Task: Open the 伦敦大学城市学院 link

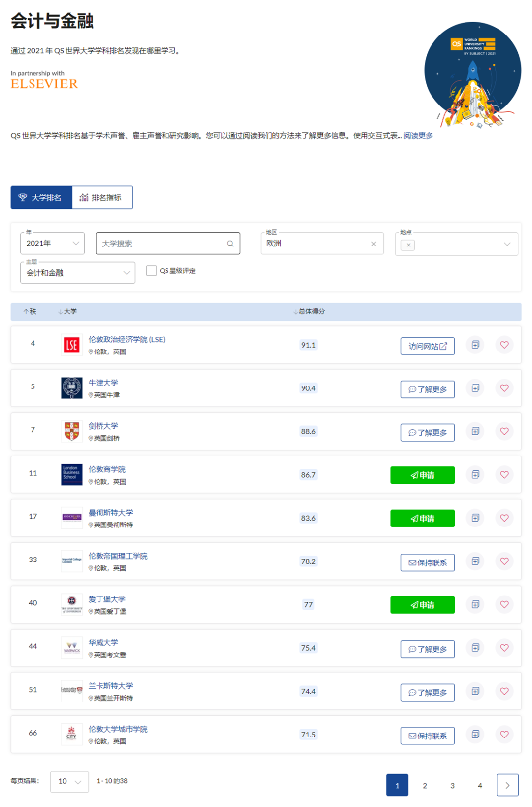Action: point(118,729)
